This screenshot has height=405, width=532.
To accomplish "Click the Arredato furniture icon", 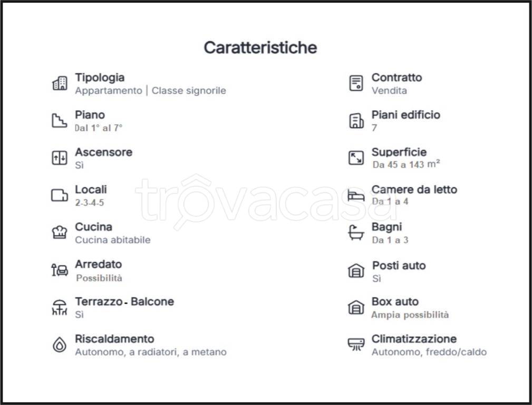I will [60, 270].
